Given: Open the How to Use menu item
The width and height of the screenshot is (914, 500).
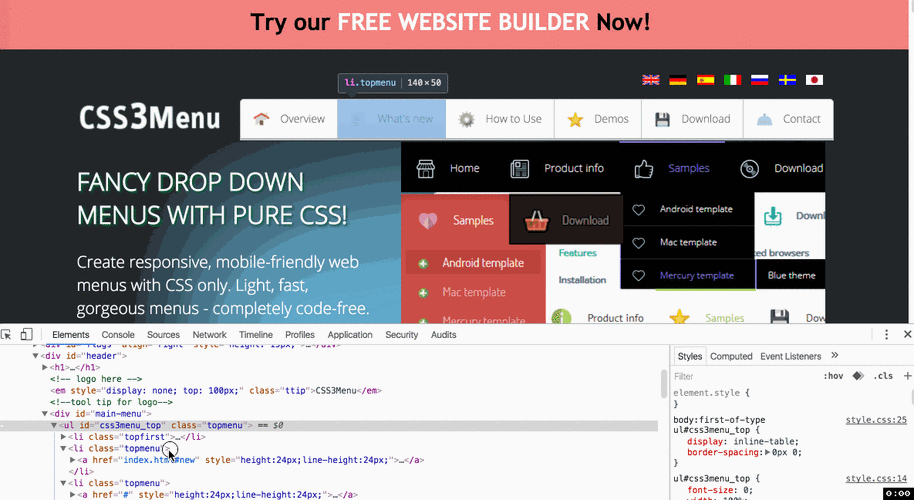Looking at the screenshot, I should 500,119.
